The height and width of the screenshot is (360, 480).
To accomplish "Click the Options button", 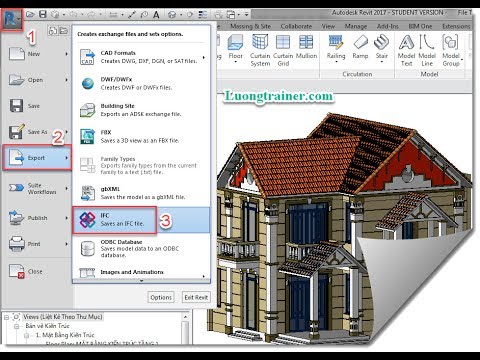I will coord(161,297).
